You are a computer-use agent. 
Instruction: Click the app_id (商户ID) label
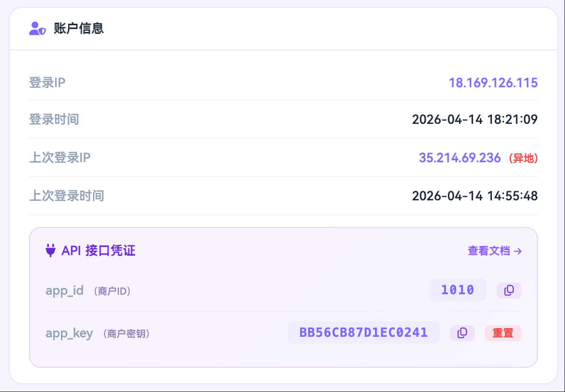[x=89, y=291]
